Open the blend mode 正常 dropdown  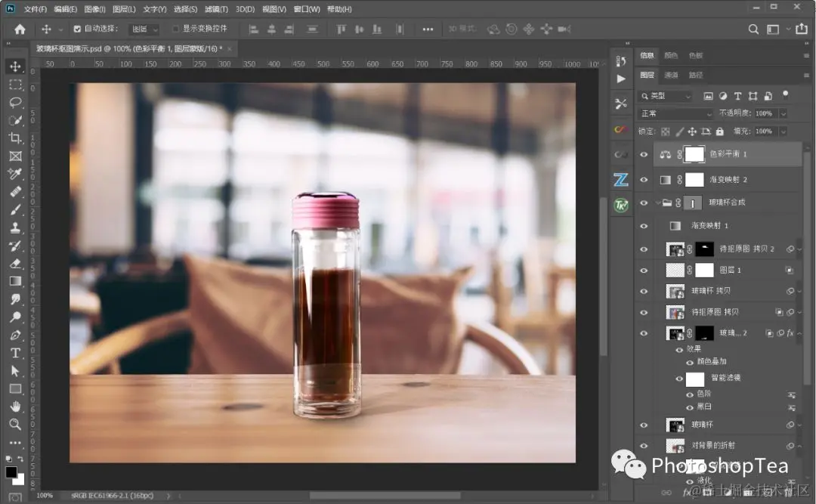(x=675, y=113)
